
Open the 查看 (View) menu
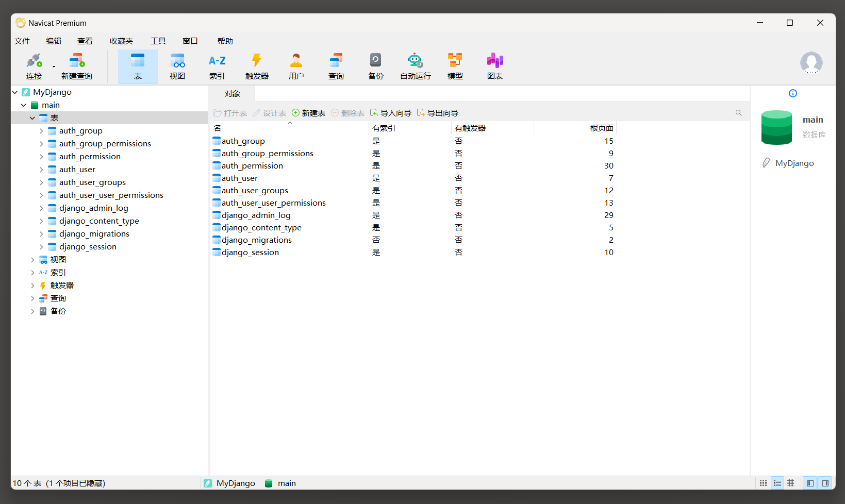pyautogui.click(x=85, y=41)
